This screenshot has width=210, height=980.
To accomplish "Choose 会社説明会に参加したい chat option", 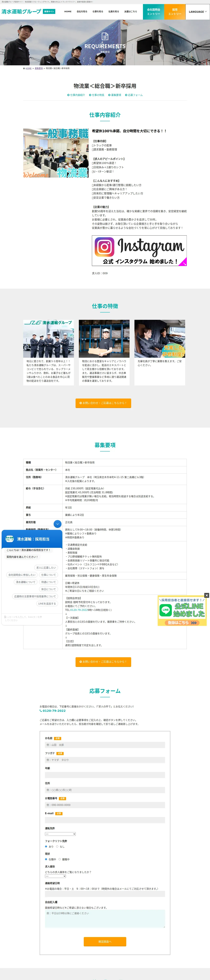I will (x=22, y=575).
